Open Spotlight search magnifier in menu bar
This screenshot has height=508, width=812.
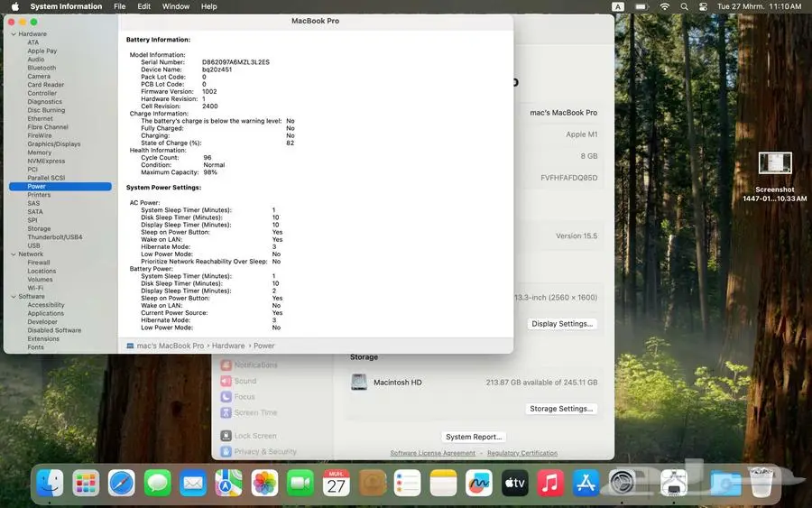684,6
